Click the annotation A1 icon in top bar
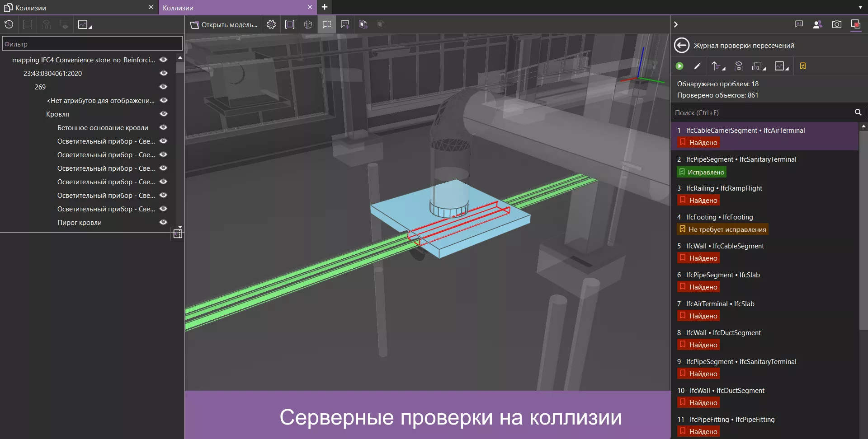This screenshot has width=868, height=439. click(x=799, y=24)
